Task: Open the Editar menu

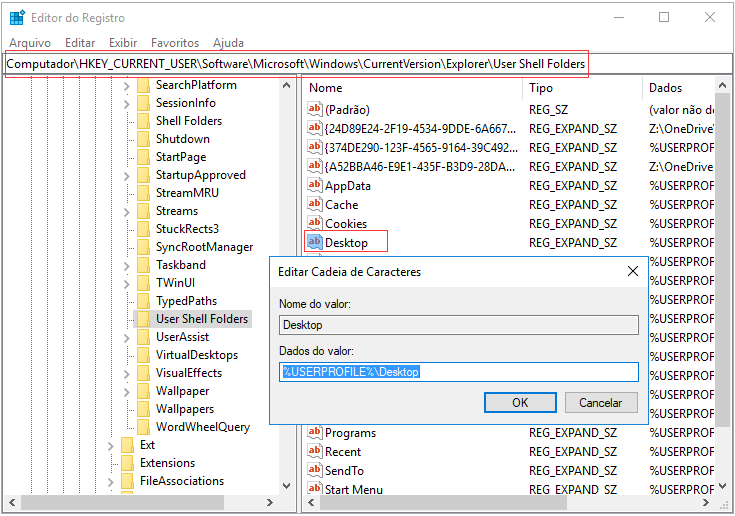Action: click(x=80, y=43)
